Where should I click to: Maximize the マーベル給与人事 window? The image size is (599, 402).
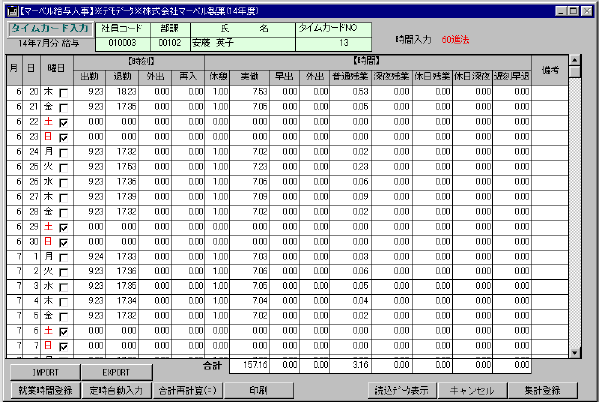(573, 11)
